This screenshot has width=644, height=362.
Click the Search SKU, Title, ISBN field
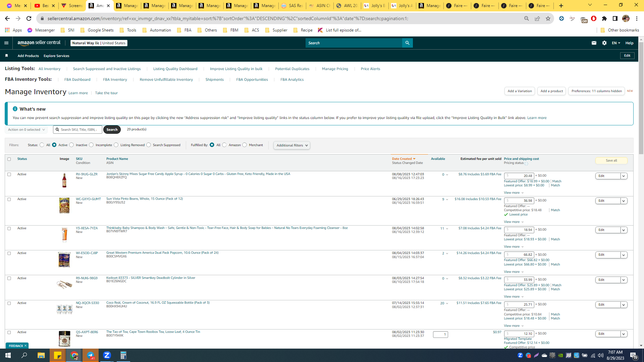78,130
